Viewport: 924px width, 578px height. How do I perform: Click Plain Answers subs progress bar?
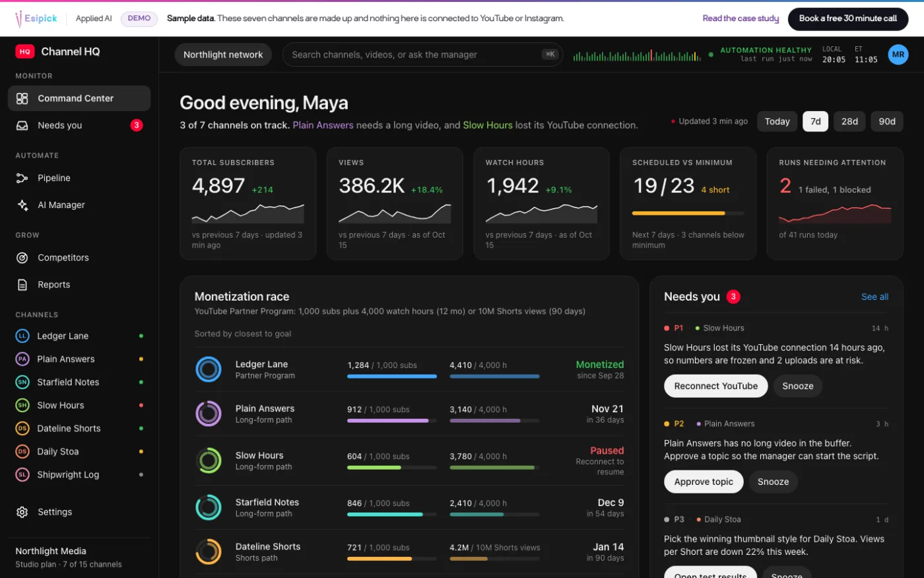[x=392, y=421]
